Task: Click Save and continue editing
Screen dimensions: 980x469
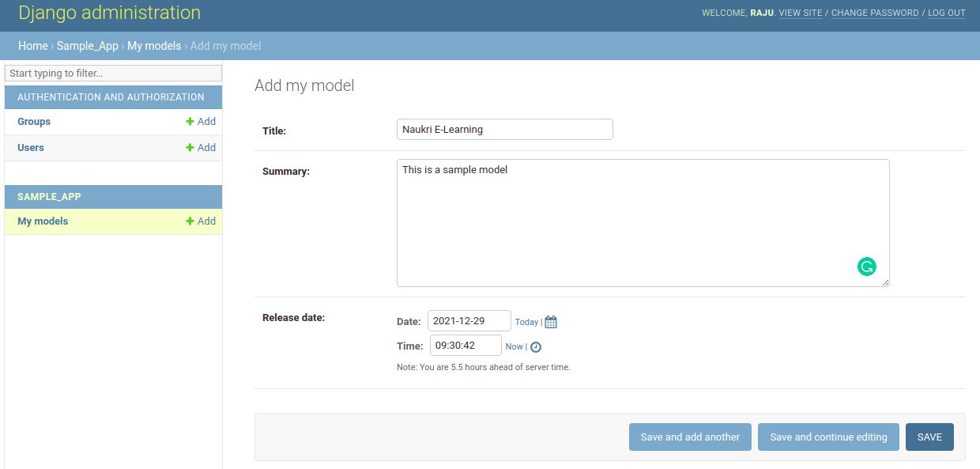Action: [828, 437]
